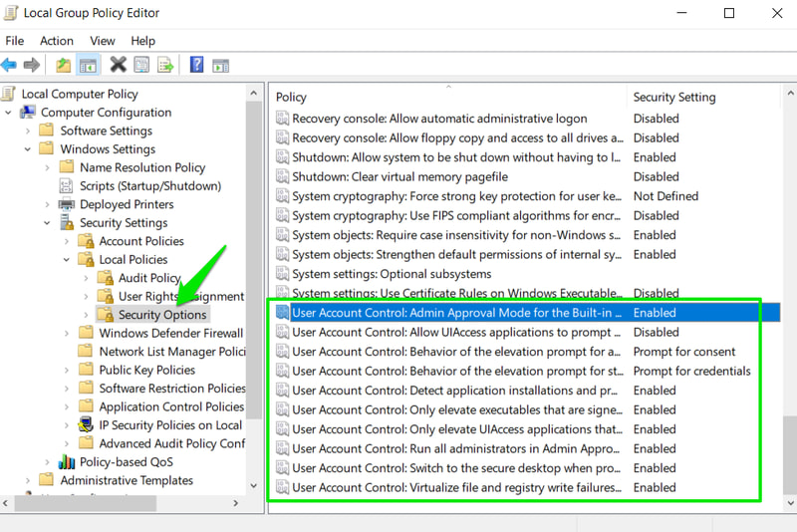This screenshot has height=532, width=797.
Task: Click policy icon for Shutdown: Clear virtual memory pagefile
Action: point(283,176)
